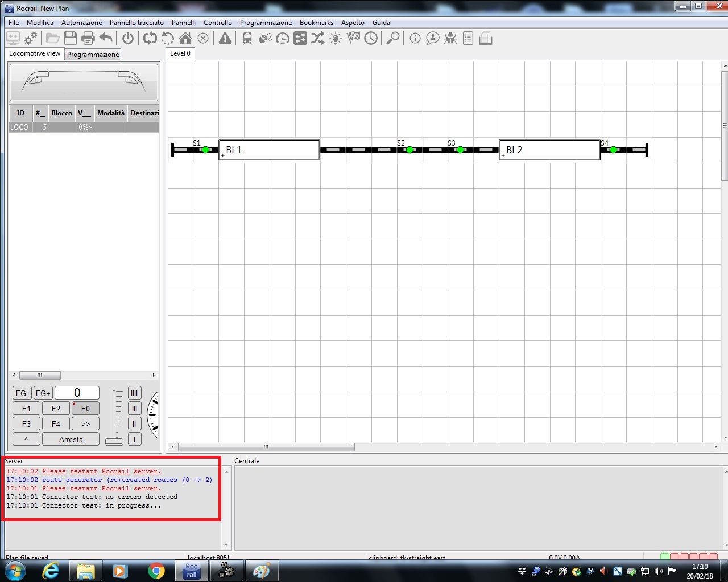728x582 pixels.
Task: Open the Automazione menu
Action: (81, 23)
